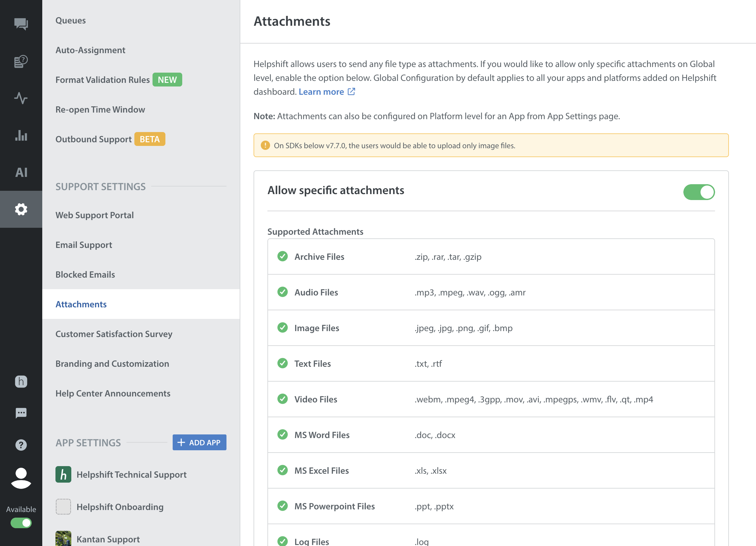This screenshot has width=756, height=546.
Task: Open the help question mark icon
Action: coord(21,445)
